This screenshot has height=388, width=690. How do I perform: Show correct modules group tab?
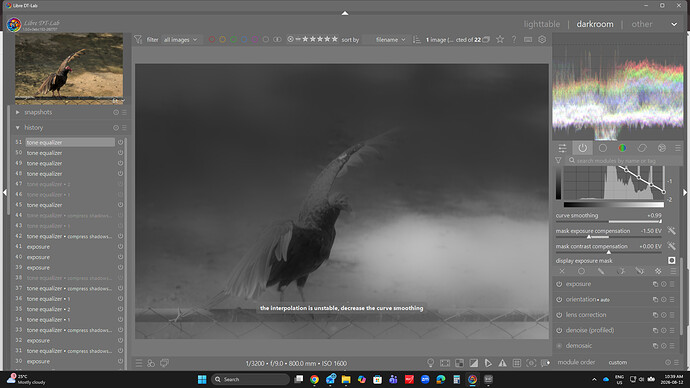(642, 148)
